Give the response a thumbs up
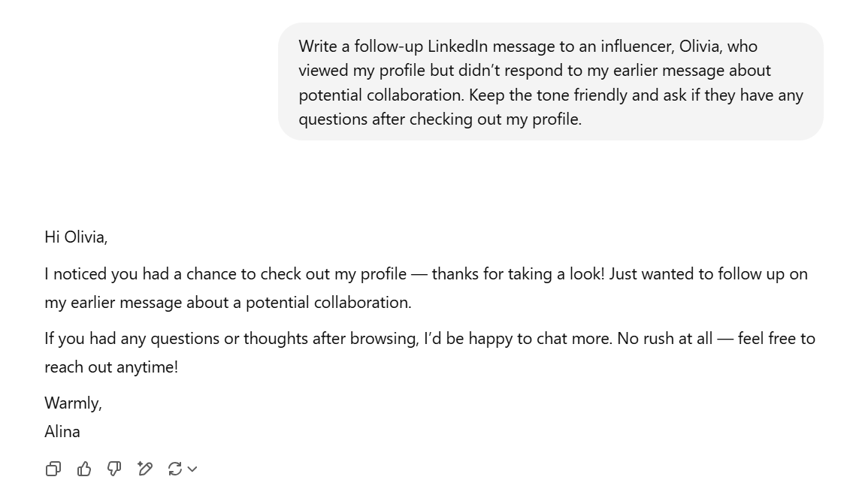 coord(84,469)
